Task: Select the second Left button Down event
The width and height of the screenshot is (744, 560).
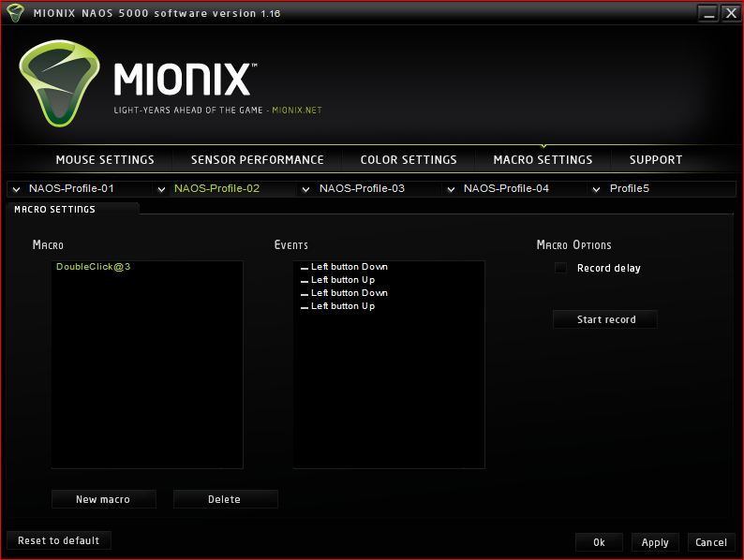Action: pyautogui.click(x=350, y=293)
